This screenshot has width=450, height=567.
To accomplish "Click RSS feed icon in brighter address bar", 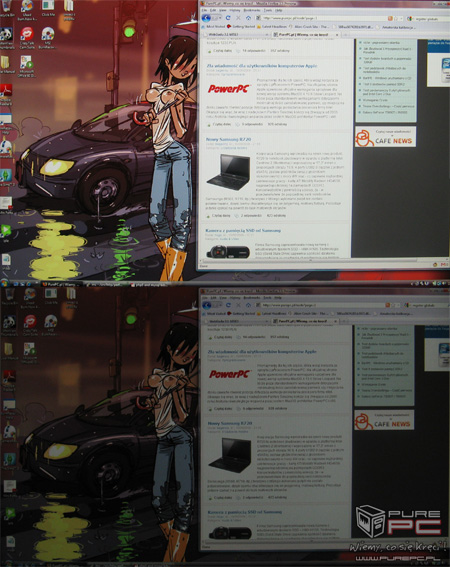I will pyautogui.click(x=390, y=18).
